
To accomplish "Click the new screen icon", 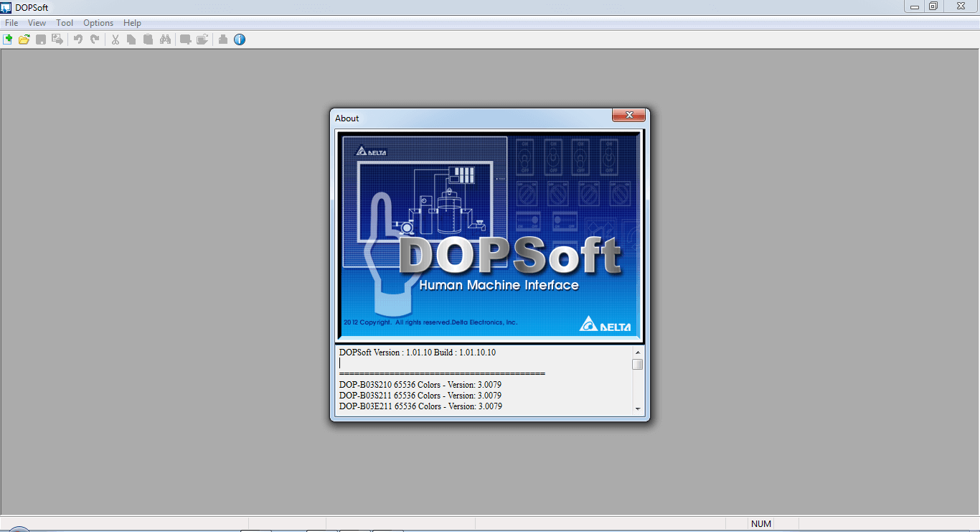I will point(185,39).
